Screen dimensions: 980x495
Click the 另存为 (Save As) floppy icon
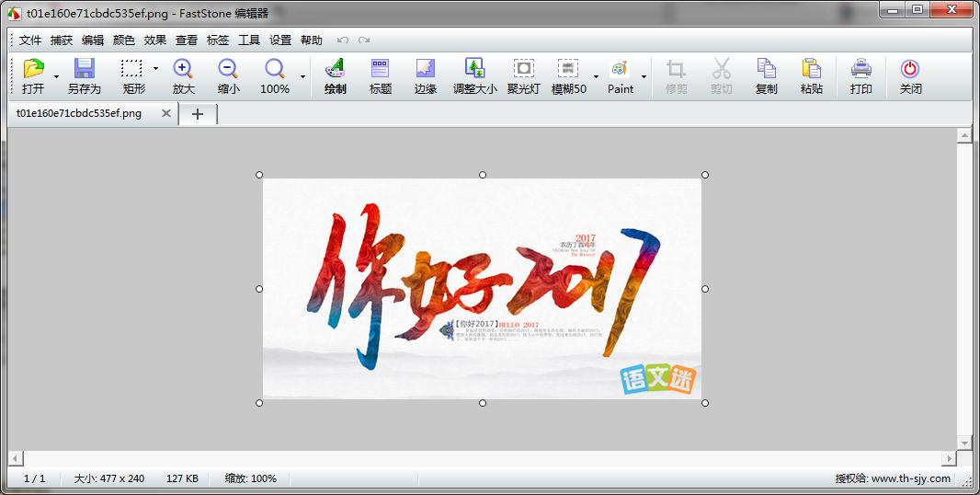click(x=85, y=70)
